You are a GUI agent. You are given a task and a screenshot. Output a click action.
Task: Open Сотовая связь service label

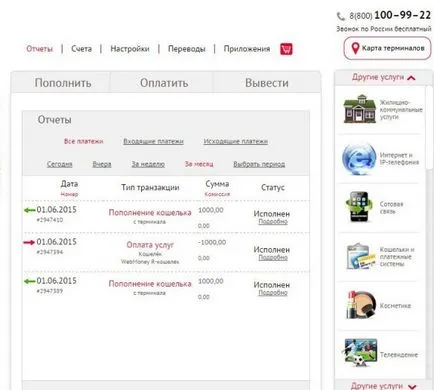click(391, 207)
